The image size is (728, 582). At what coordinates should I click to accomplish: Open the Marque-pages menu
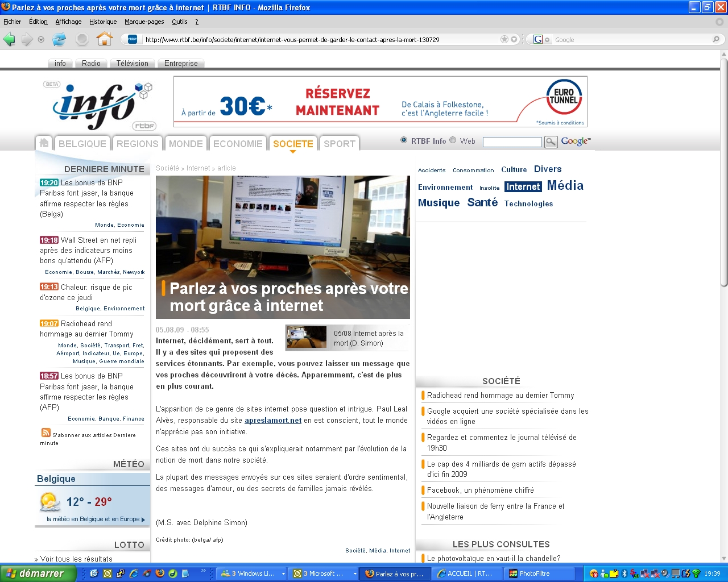click(x=144, y=22)
